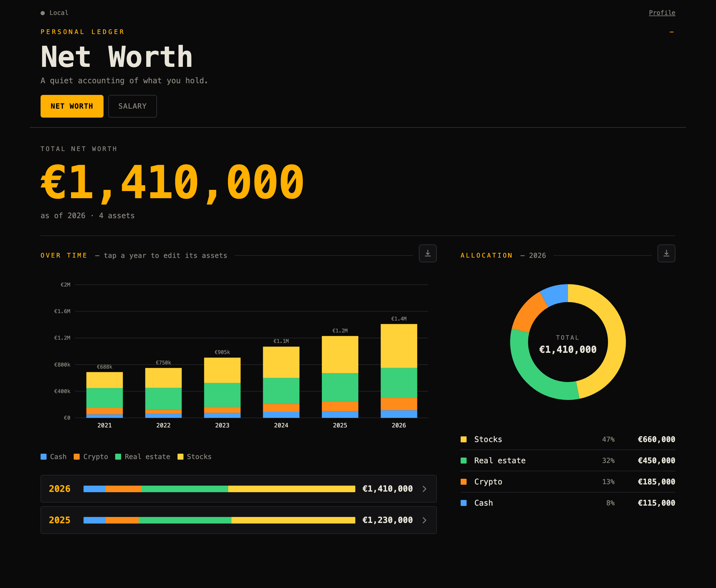Viewport: 716px width, 588px height.
Task: Select the 2021 bar in chart
Action: click(x=105, y=395)
